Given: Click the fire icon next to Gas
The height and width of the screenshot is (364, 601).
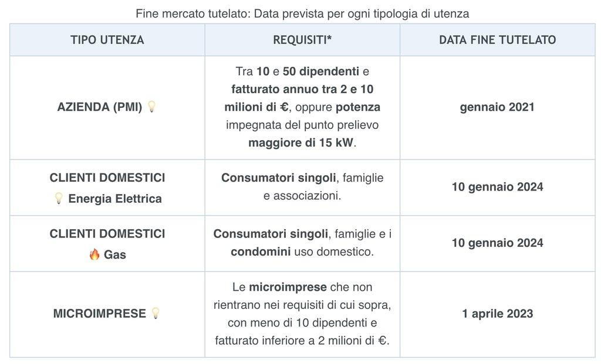Looking at the screenshot, I should click(x=94, y=255).
